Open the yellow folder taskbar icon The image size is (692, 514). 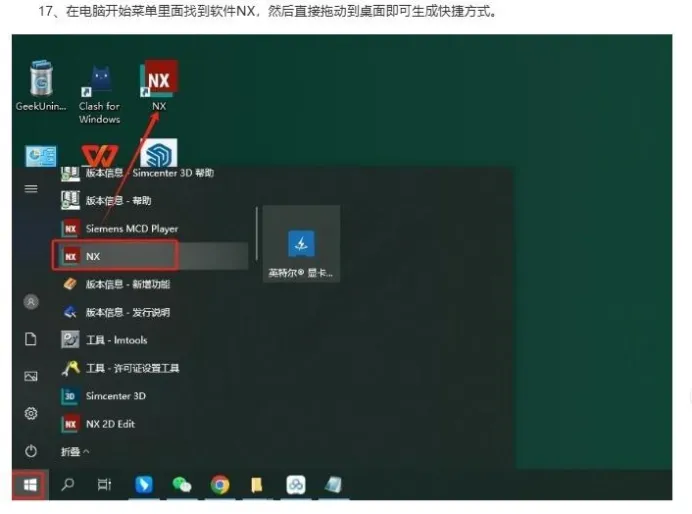click(x=256, y=485)
